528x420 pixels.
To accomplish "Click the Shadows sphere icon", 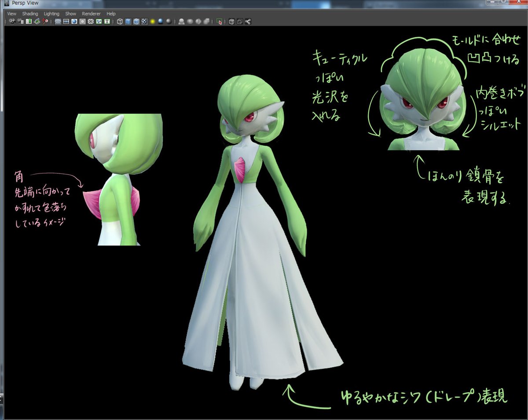I will tap(161, 21).
